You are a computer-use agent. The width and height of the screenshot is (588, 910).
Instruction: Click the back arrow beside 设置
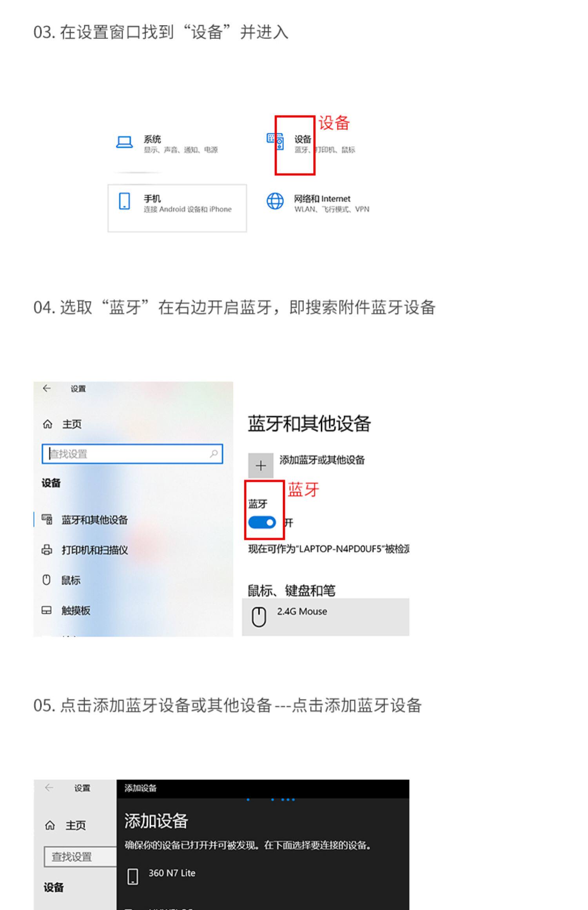click(47, 388)
